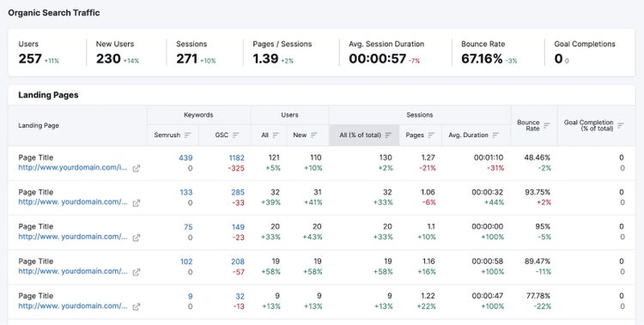
Task: Open landing page URL in 9 Semrush row
Action: 73,306
